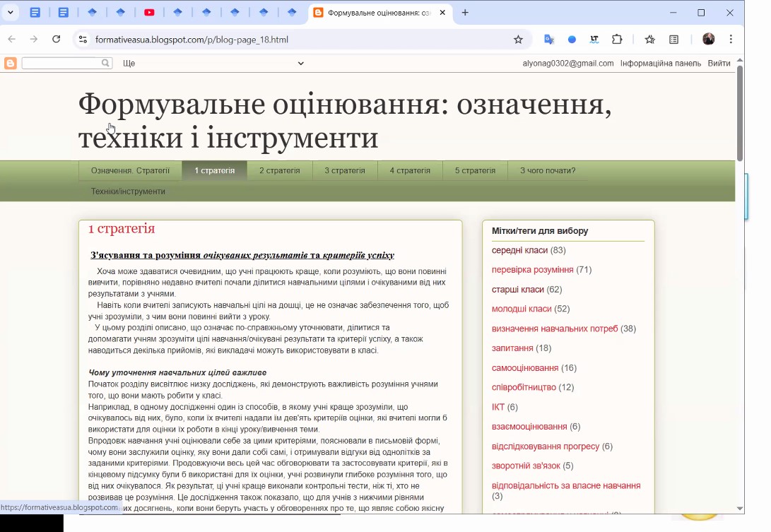771x532 pixels.
Task: Open the перевірка розуміння tag
Action: coord(532,270)
